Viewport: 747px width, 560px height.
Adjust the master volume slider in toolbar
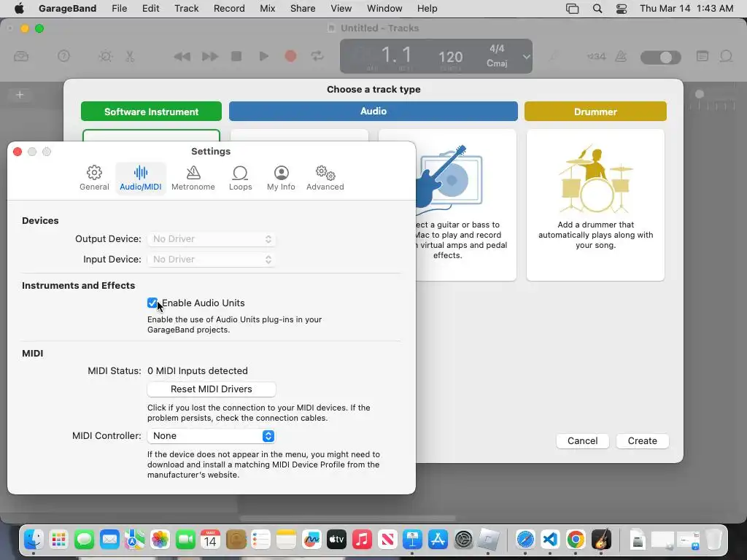coord(661,58)
